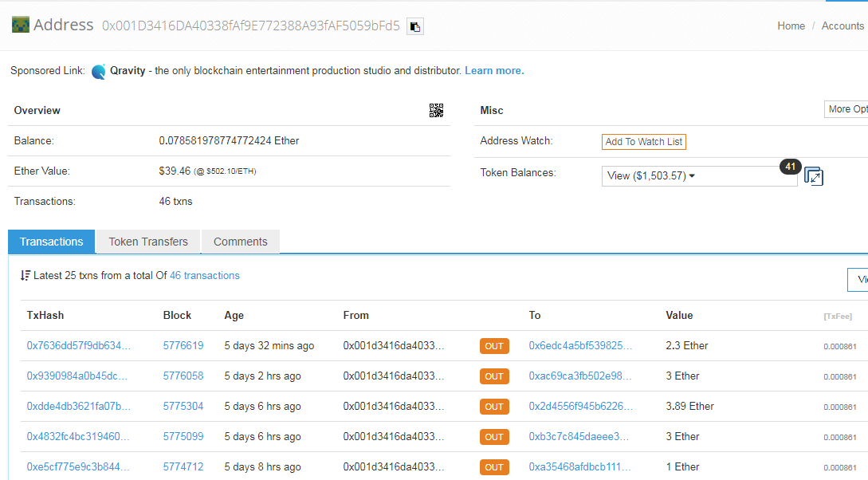Follow the Learn more sponsored link
This screenshot has width=868, height=480.
tap(494, 71)
